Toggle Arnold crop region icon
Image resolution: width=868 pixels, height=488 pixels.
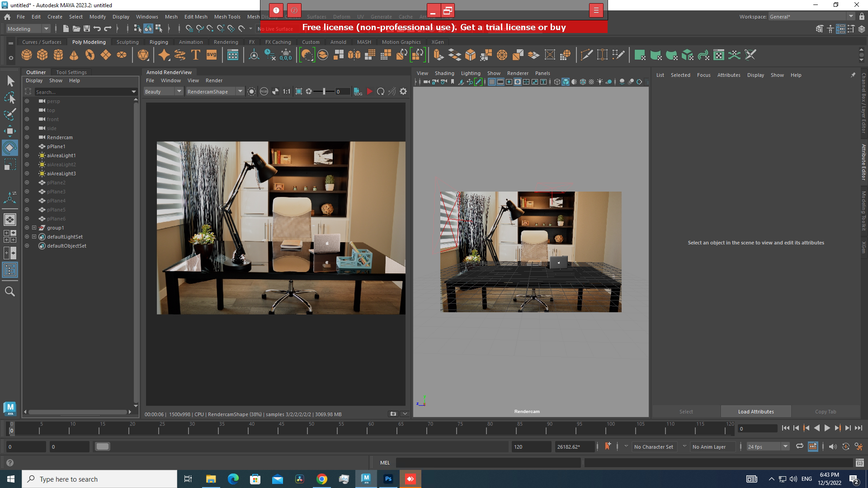click(299, 92)
